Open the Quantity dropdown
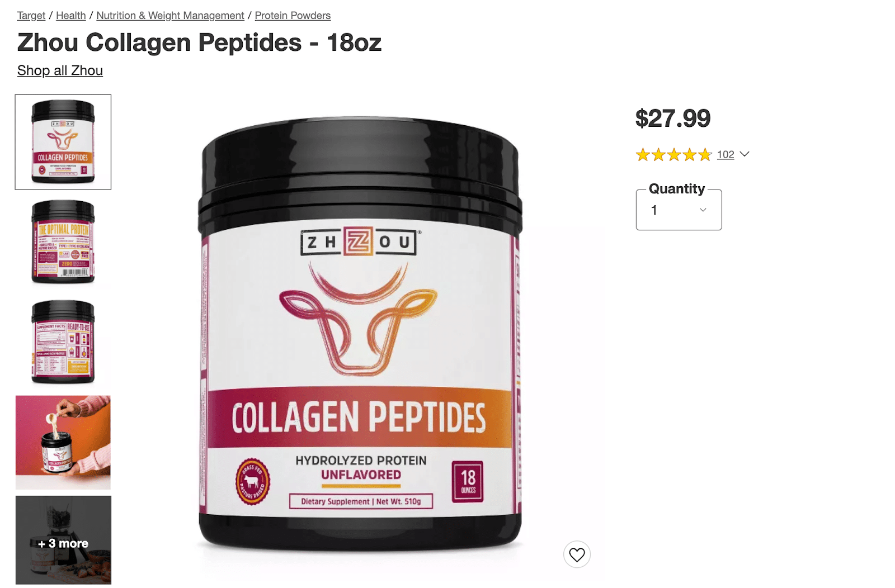The image size is (895, 588). pyautogui.click(x=679, y=210)
